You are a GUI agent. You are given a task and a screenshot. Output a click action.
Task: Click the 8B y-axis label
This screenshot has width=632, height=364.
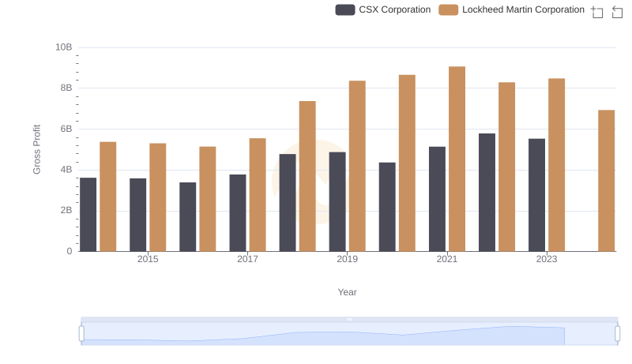click(66, 88)
